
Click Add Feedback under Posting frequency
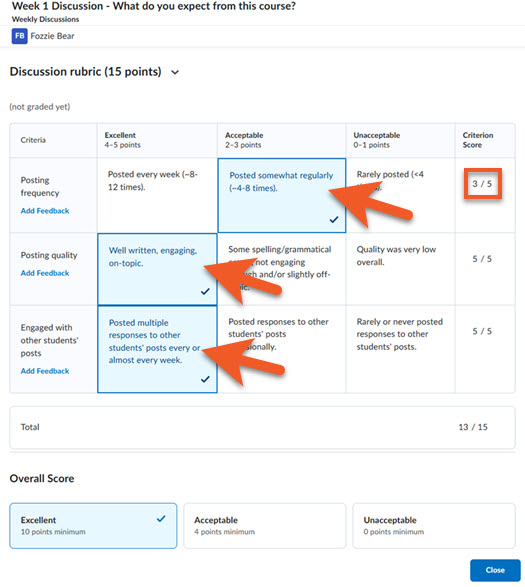(45, 211)
